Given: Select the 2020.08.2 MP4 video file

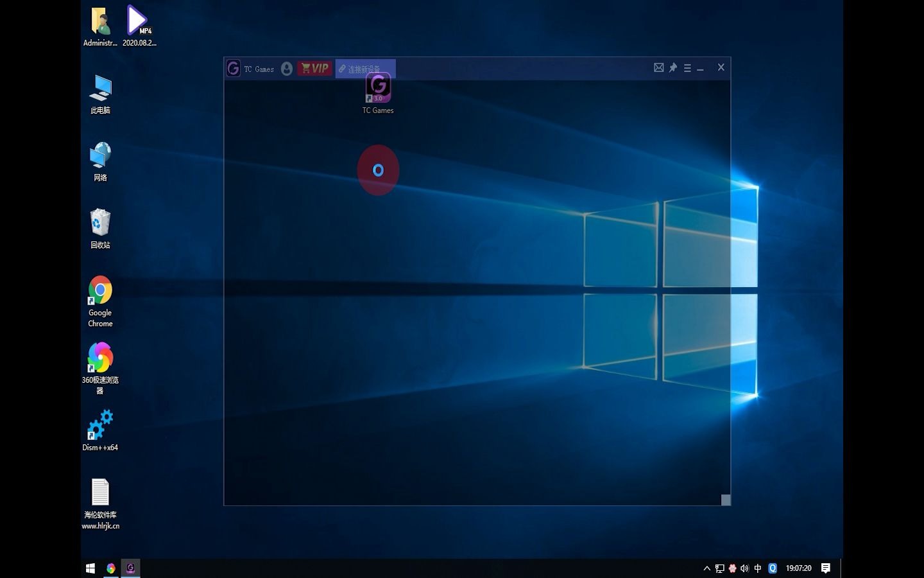Looking at the screenshot, I should (139, 27).
